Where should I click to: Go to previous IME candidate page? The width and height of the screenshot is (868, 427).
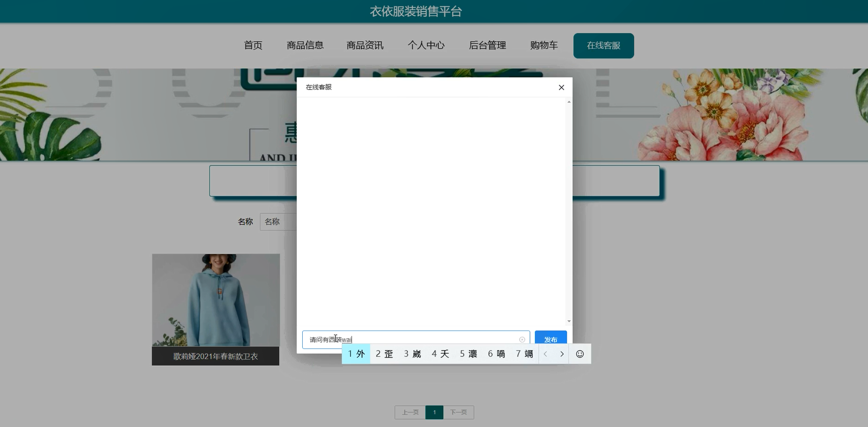click(x=546, y=354)
